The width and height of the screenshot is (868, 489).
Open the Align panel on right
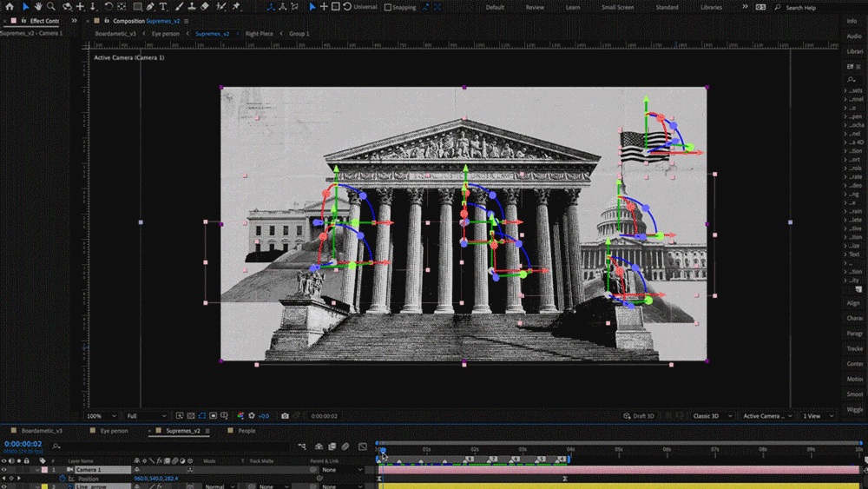pyautogui.click(x=853, y=303)
